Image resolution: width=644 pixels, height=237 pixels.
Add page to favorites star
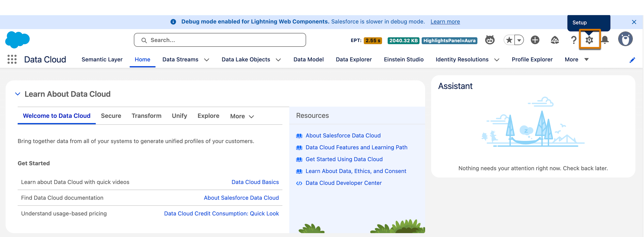click(509, 40)
